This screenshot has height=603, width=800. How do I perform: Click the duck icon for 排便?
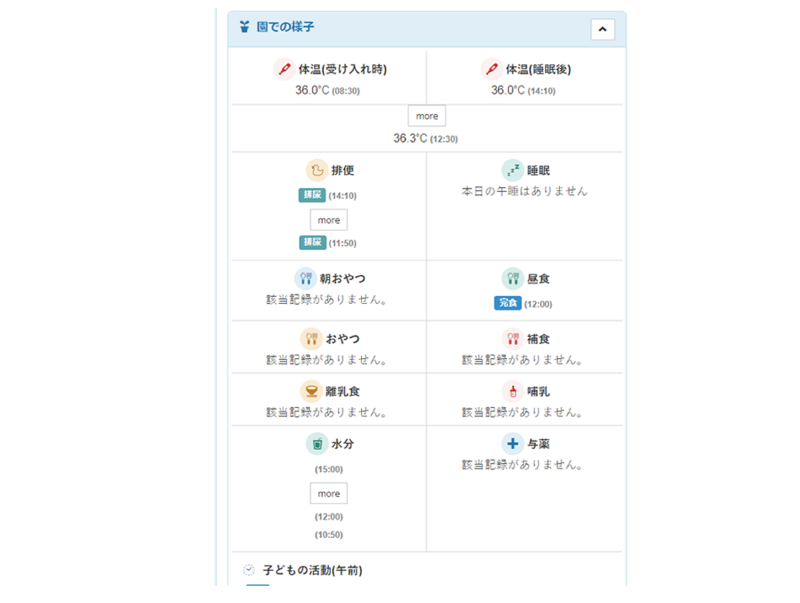pos(317,170)
